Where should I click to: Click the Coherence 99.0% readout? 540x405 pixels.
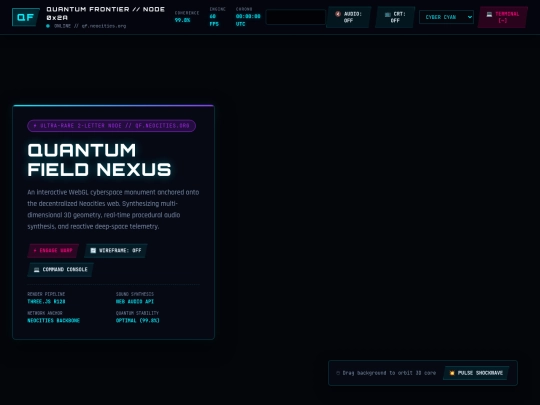pyautogui.click(x=187, y=17)
